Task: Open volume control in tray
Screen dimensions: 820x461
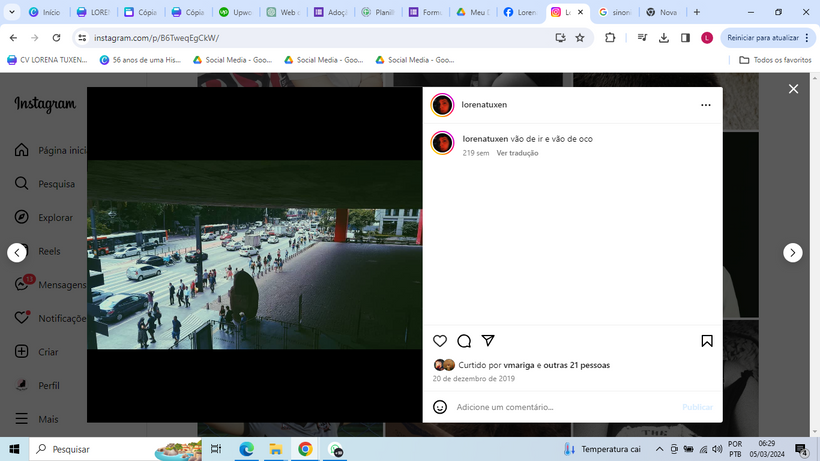Action: (717, 449)
